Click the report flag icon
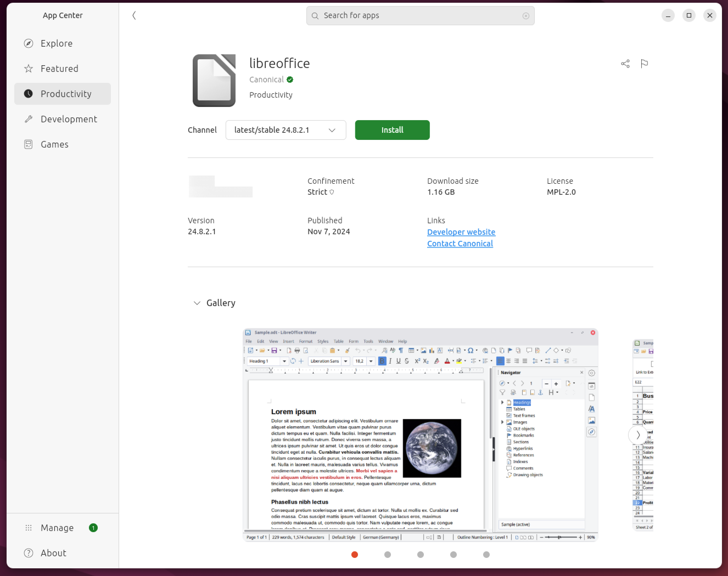This screenshot has height=576, width=728. coord(644,64)
